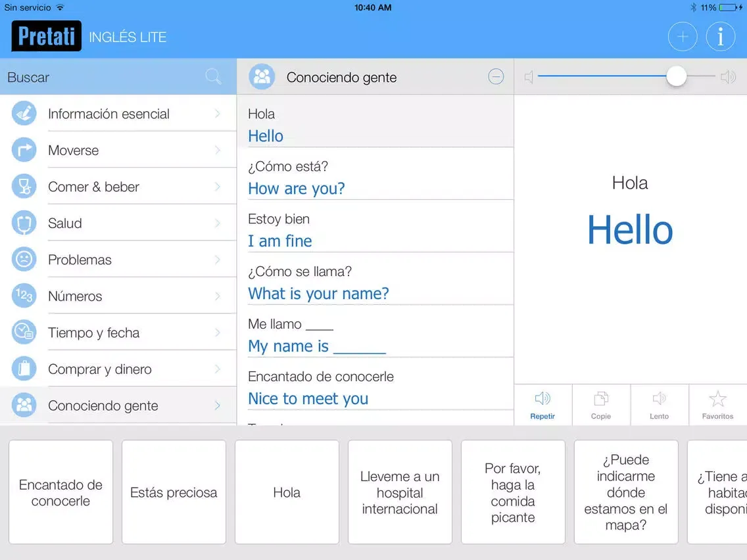The image size is (747, 560).
Task: Collapse category with the minus circle button
Action: point(496,77)
